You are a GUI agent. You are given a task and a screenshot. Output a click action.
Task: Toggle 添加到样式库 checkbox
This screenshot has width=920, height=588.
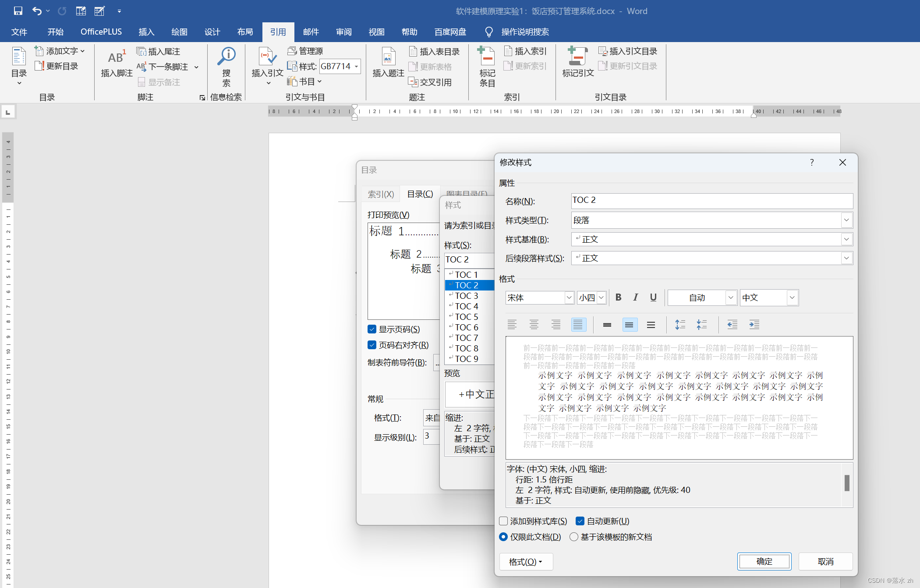(x=503, y=521)
